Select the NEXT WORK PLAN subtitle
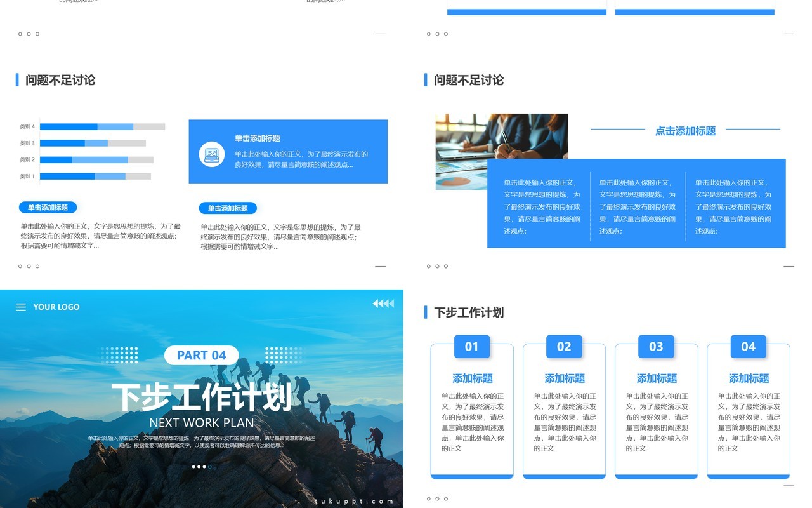Viewport: 812px width, 508px height. [x=202, y=422]
